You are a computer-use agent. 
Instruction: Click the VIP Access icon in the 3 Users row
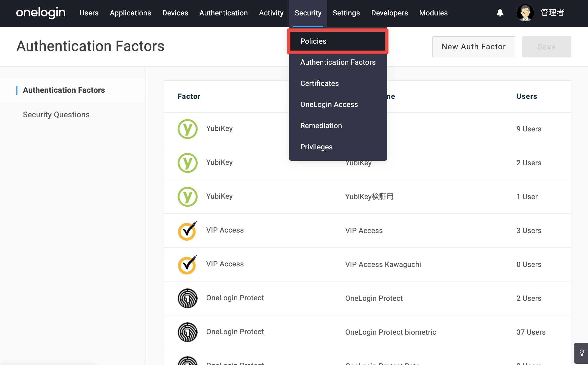[x=187, y=231]
